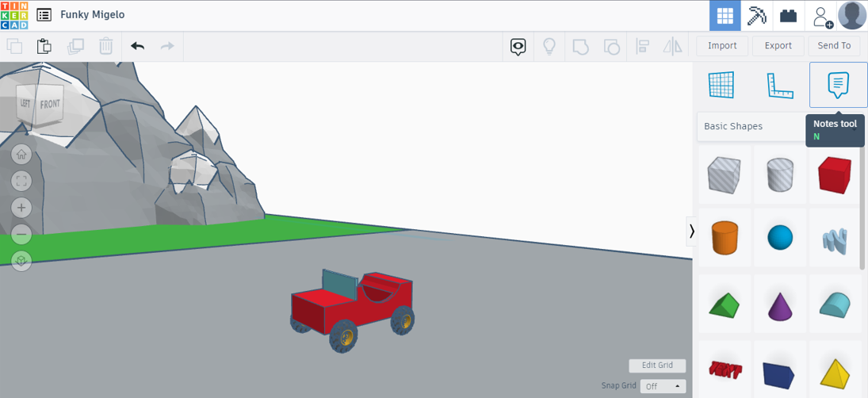Redo the last action
Image resolution: width=868 pixels, height=398 pixels.
(167, 47)
